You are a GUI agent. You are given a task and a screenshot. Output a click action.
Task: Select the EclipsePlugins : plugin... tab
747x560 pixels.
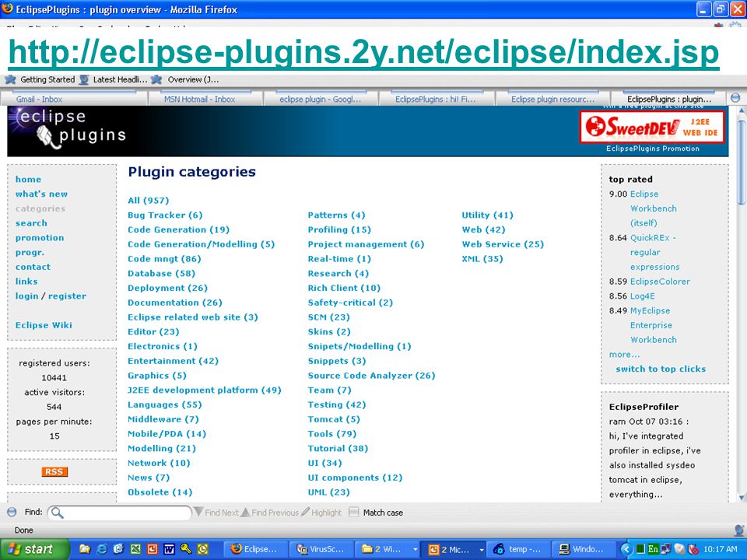(669, 99)
